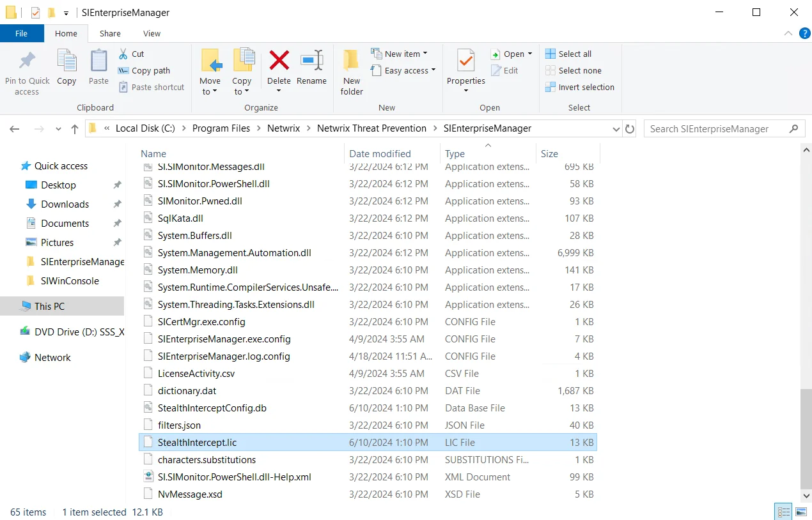
Task: Select the System.Memory.dll file
Action: coord(198,270)
